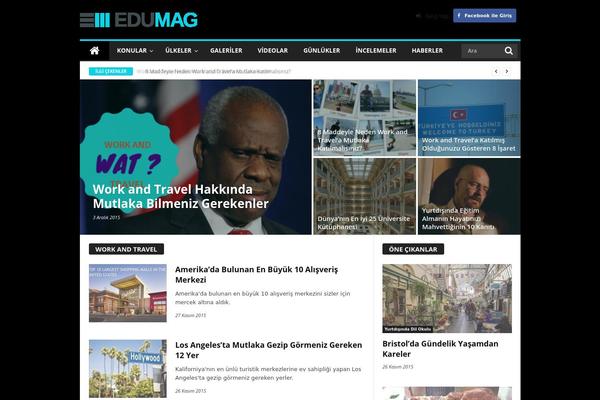Open article Bristol'da Gündelik Yaşamdan Kareler
The width and height of the screenshot is (600, 400).
click(440, 349)
